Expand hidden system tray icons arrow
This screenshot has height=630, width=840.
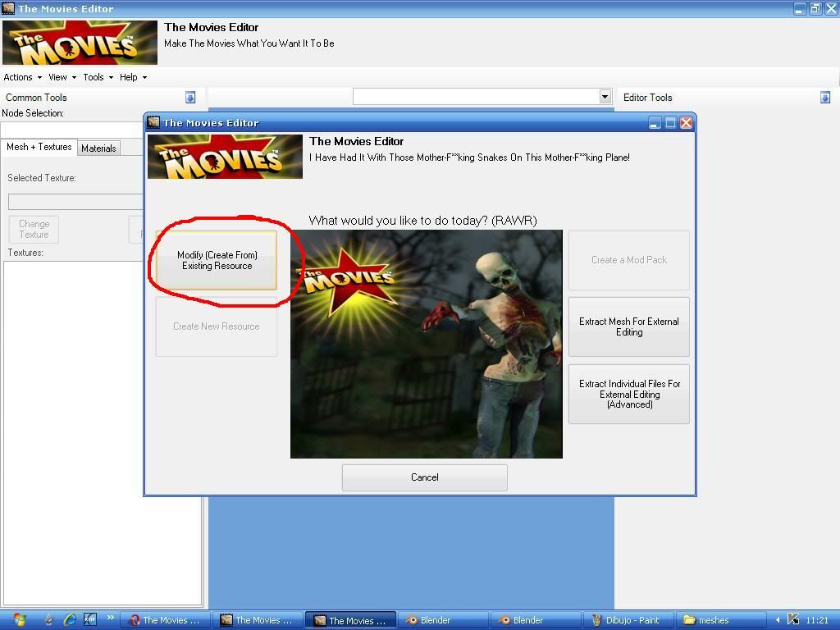(778, 620)
